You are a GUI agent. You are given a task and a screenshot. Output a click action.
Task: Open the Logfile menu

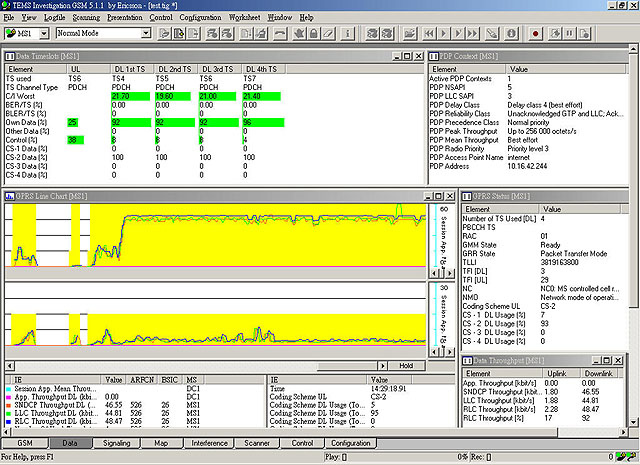(55, 18)
